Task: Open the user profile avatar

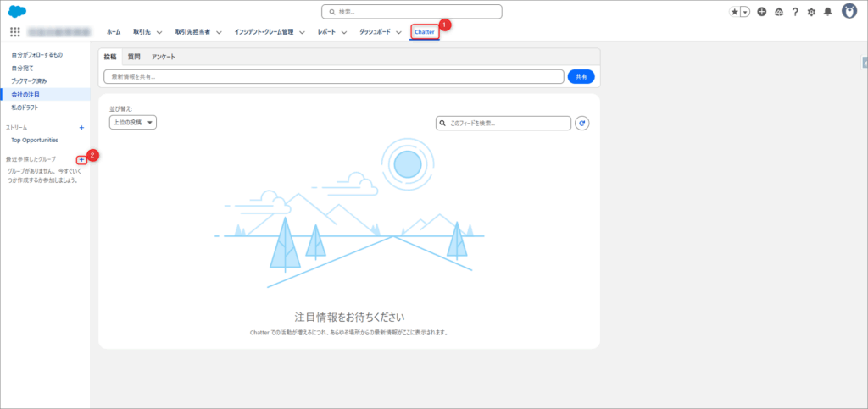Action: [x=849, y=11]
